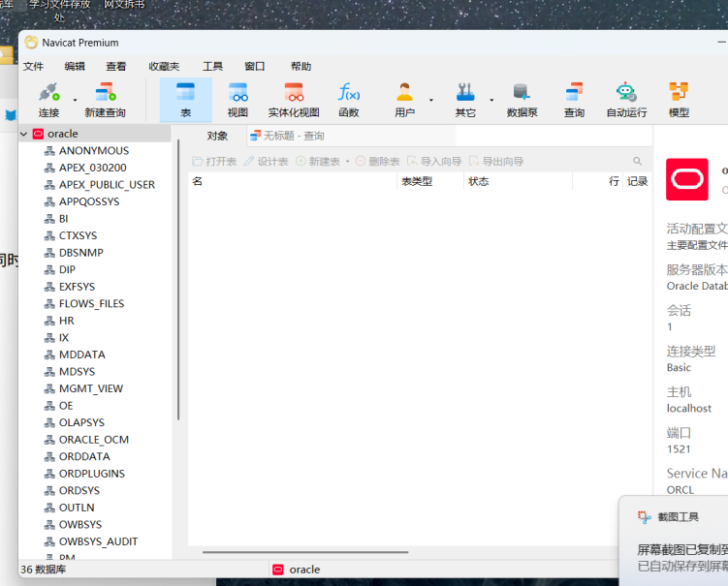This screenshot has width=728, height=586.
Task: Click the search magnifier in object list
Action: [638, 161]
